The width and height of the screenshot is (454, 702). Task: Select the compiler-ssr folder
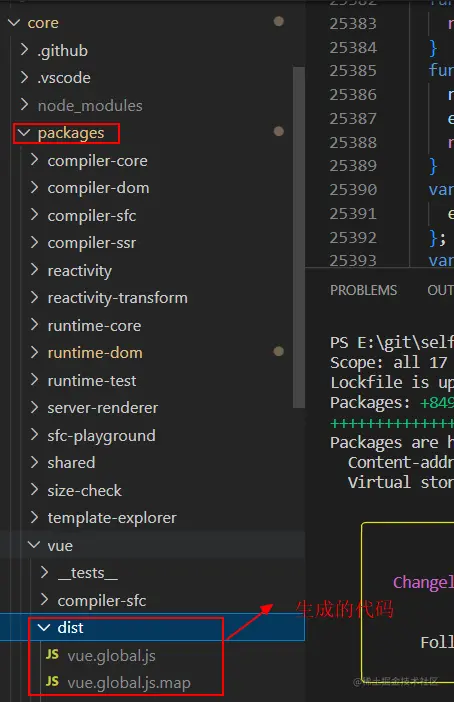pos(92,243)
